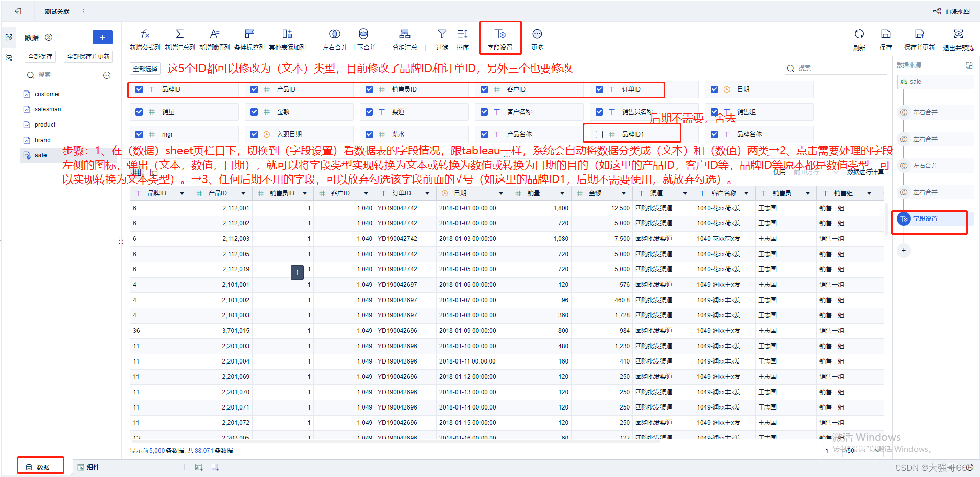Open the 日期 column header dropdown
The height and width of the screenshot is (477, 980).
click(x=501, y=193)
